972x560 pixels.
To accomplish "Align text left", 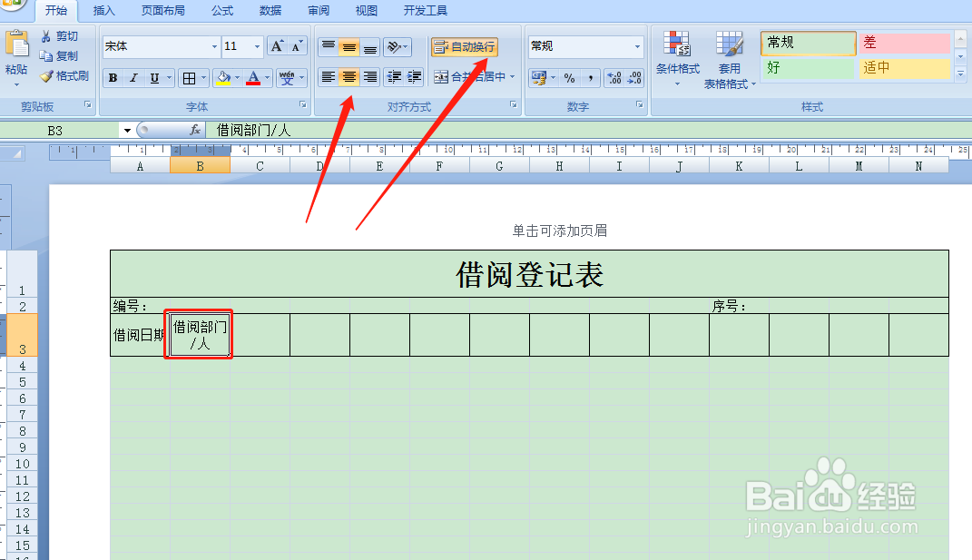I will [328, 77].
